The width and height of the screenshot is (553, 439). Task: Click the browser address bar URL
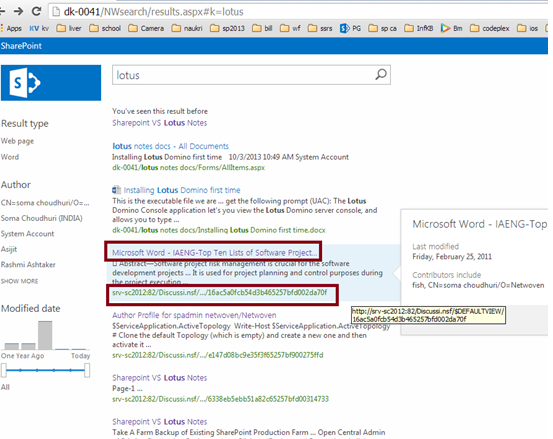[153, 12]
